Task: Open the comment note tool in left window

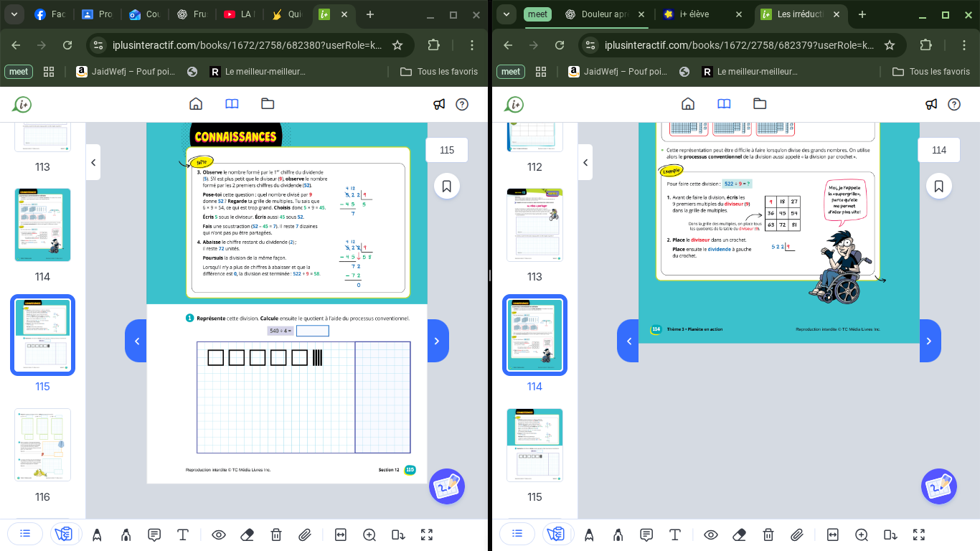Action: click(x=154, y=534)
